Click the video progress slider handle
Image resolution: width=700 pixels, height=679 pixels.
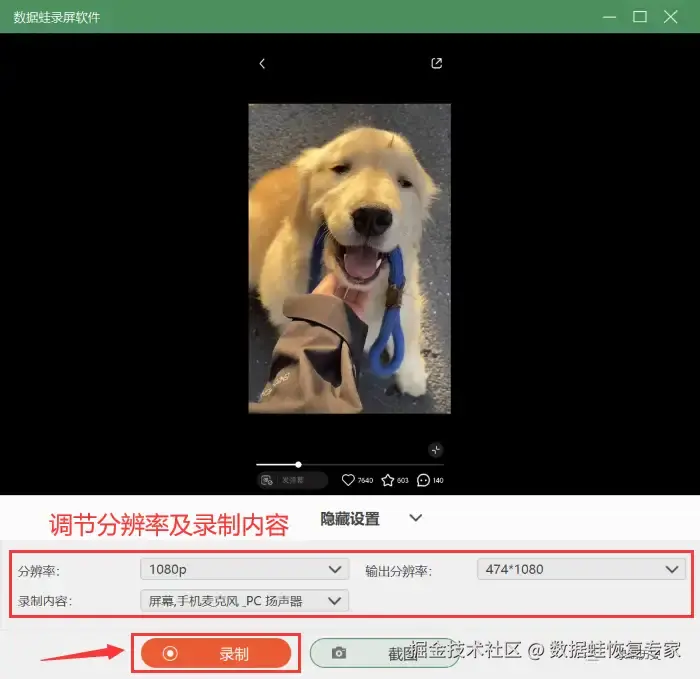pyautogui.click(x=298, y=465)
